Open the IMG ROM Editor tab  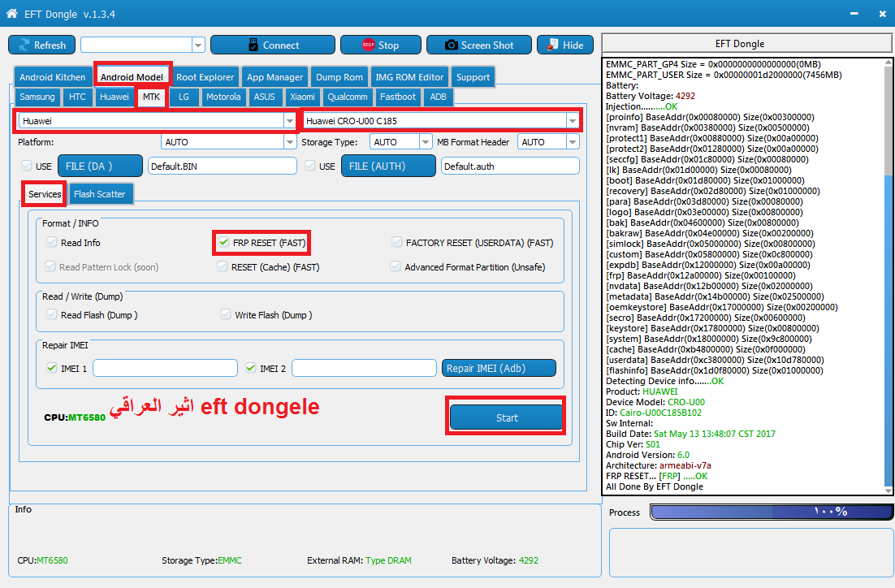409,77
